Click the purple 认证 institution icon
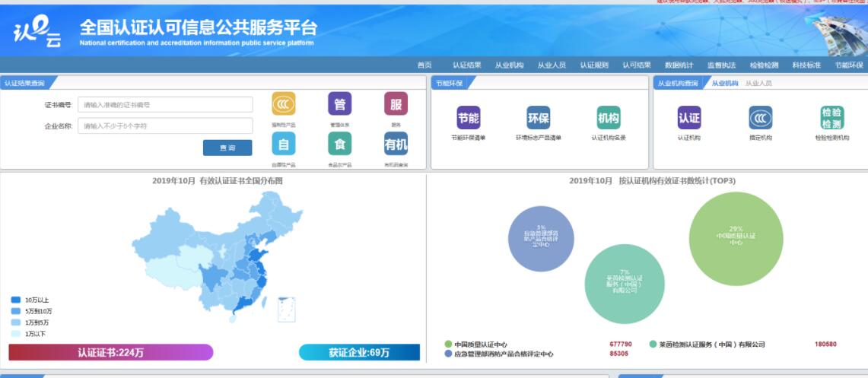Screen dimensions: 868x378 (x=688, y=118)
